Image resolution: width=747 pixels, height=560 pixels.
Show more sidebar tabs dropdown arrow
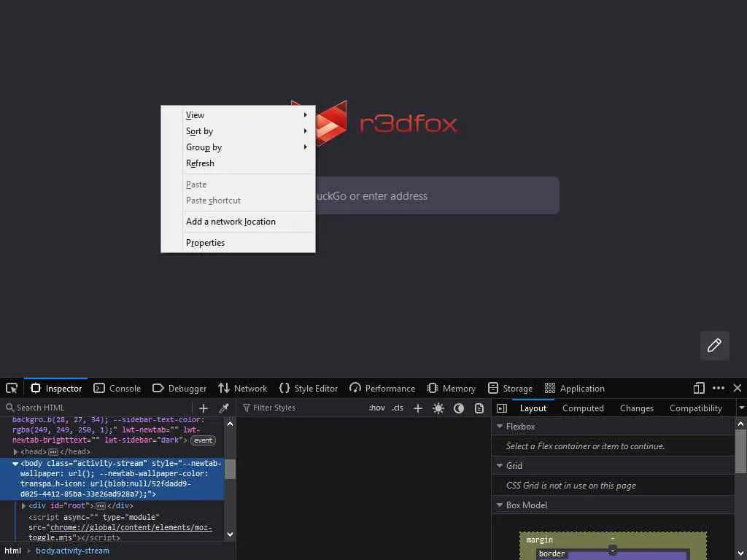pyautogui.click(x=741, y=408)
